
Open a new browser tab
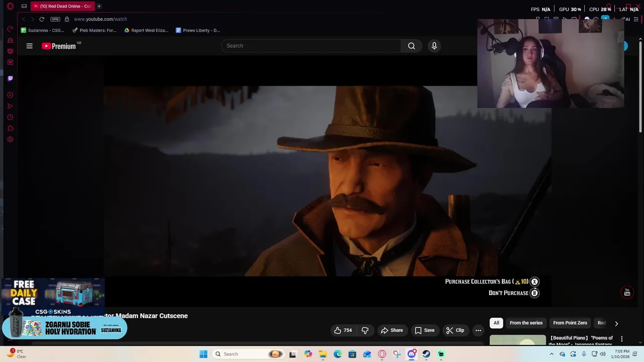click(x=99, y=6)
